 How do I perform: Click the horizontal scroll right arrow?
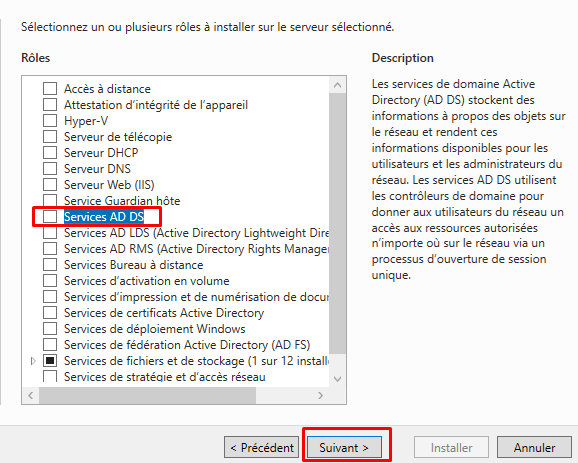[320, 396]
